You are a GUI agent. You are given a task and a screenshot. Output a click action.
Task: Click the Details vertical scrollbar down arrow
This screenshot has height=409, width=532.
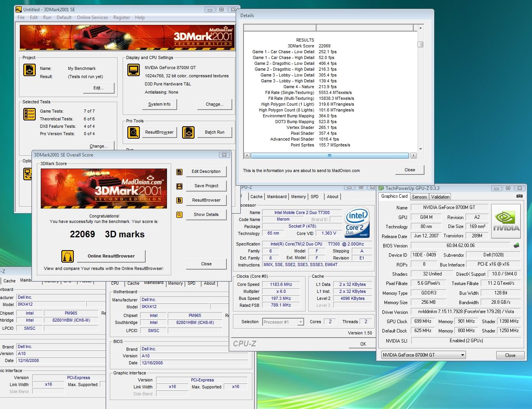click(x=421, y=149)
